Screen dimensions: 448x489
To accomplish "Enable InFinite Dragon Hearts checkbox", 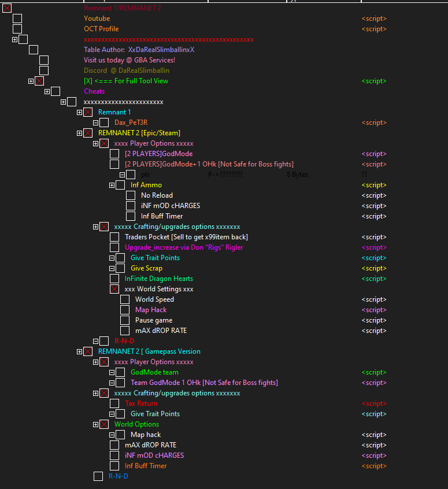I will coord(114,279).
